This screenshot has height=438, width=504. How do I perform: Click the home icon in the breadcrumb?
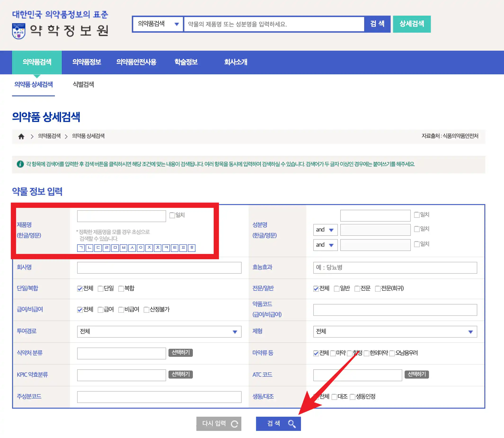click(22, 136)
